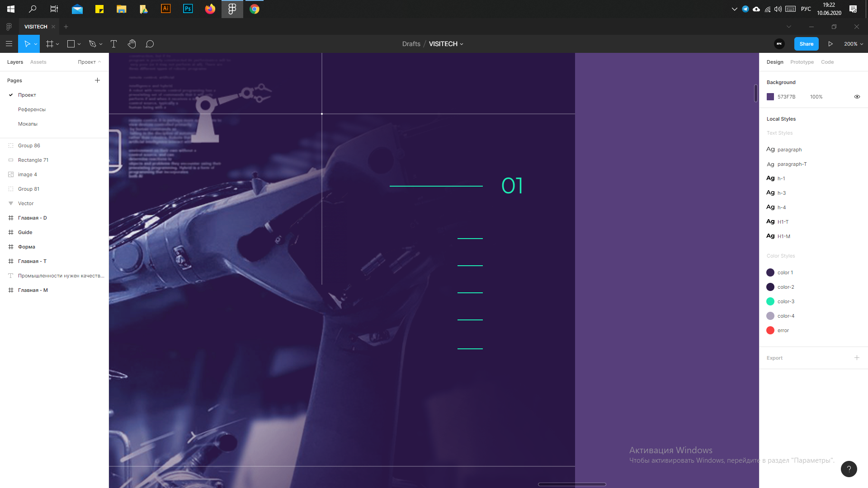This screenshot has width=868, height=488.
Task: Open Windows search from taskbar
Action: [33, 9]
